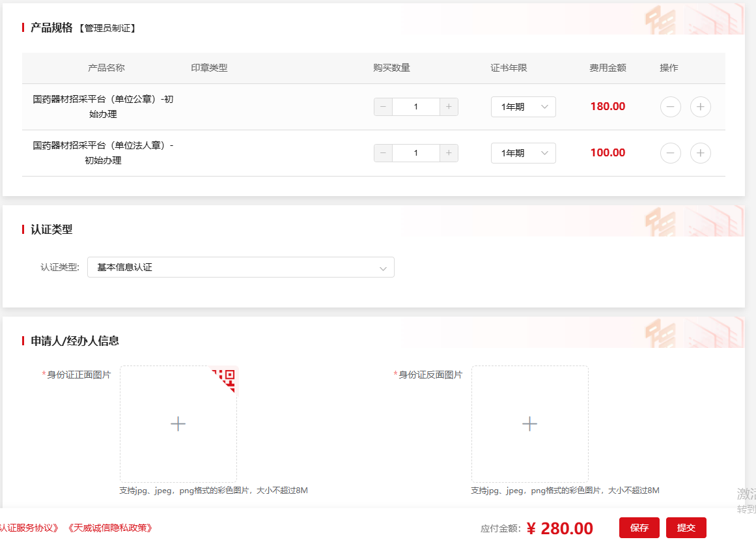Increase quantity for 单位法人章 product

pyautogui.click(x=449, y=153)
